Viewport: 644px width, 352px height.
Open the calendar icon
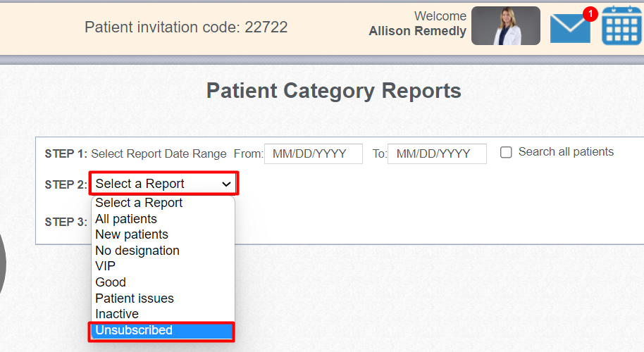(622, 25)
